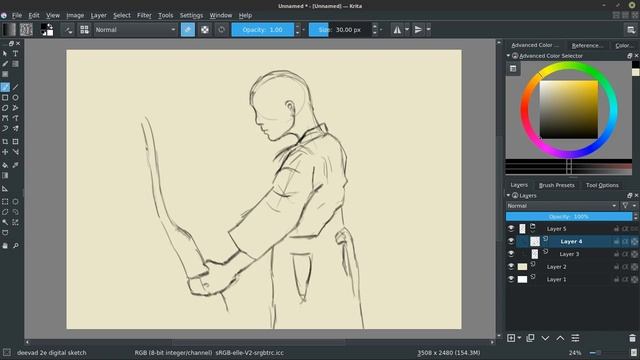Float the Layers docker
This screenshot has width=640, height=360.
(629, 196)
